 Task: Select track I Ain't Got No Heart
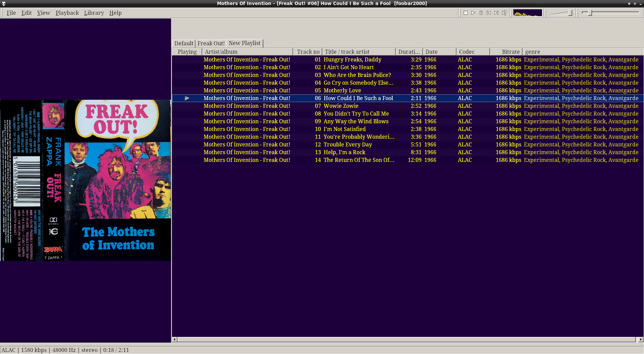click(x=408, y=67)
